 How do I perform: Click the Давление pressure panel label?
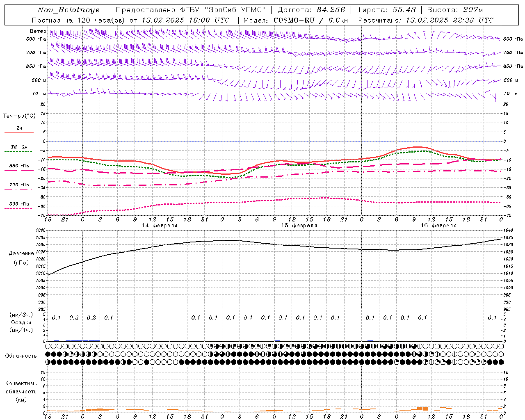(x=21, y=253)
